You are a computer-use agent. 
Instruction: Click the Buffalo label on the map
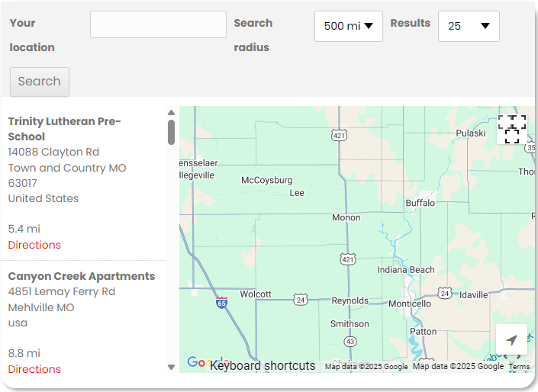420,203
